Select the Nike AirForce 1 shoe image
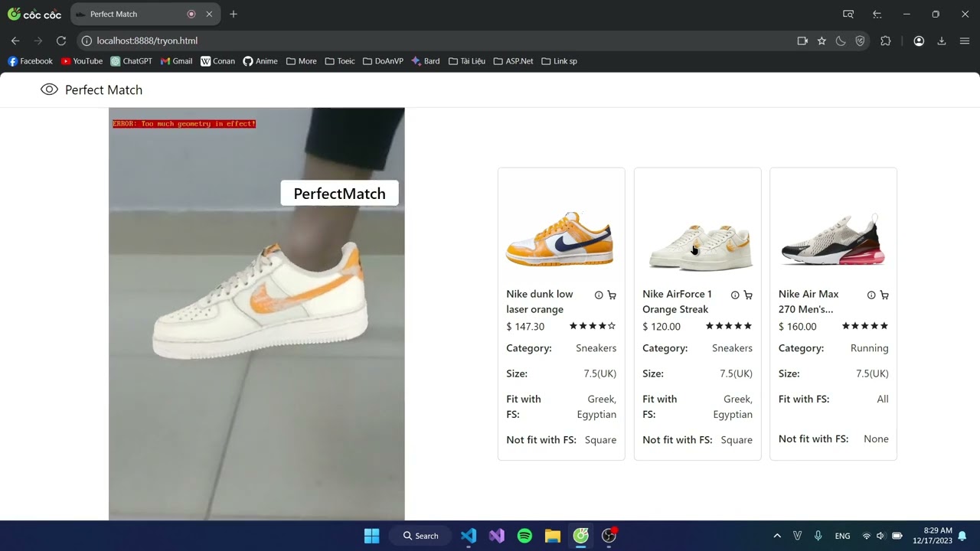The image size is (980, 551). [x=701, y=246]
